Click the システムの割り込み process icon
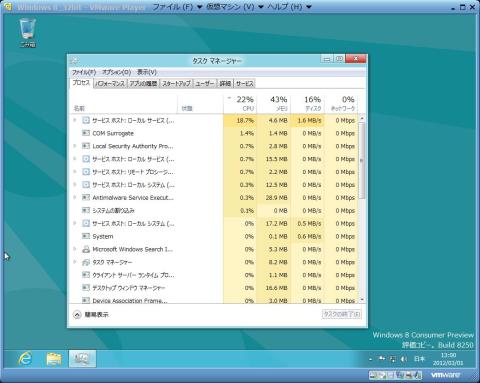The image size is (480, 383). click(86, 210)
